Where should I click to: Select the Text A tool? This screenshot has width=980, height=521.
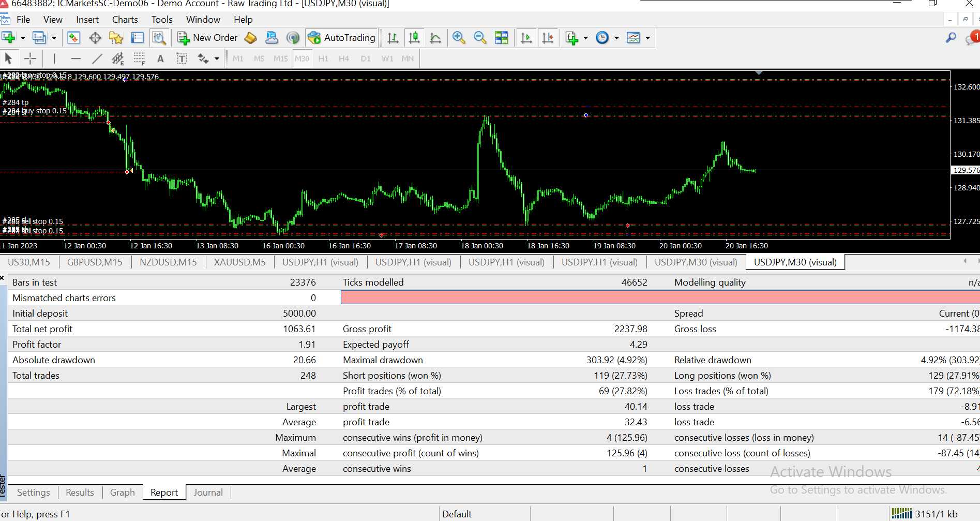point(160,58)
